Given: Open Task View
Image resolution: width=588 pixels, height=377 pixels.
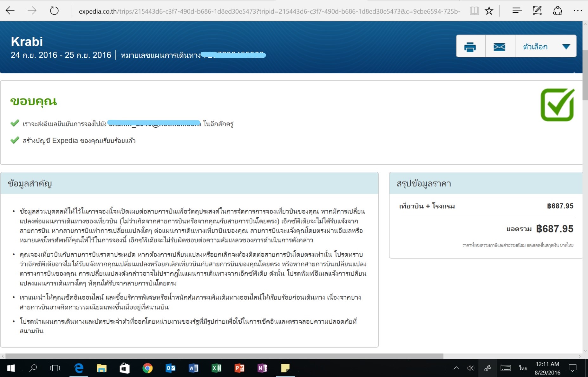Looking at the screenshot, I should coord(55,368).
